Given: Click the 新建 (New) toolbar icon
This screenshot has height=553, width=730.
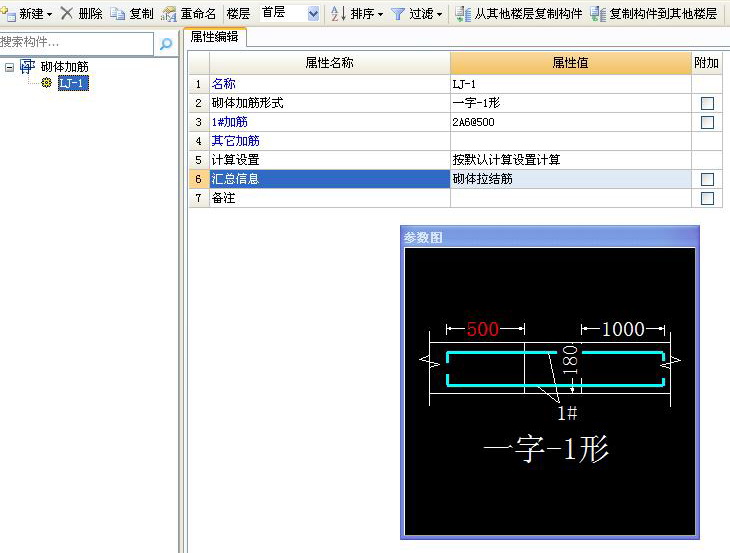Looking at the screenshot, I should (x=8, y=13).
